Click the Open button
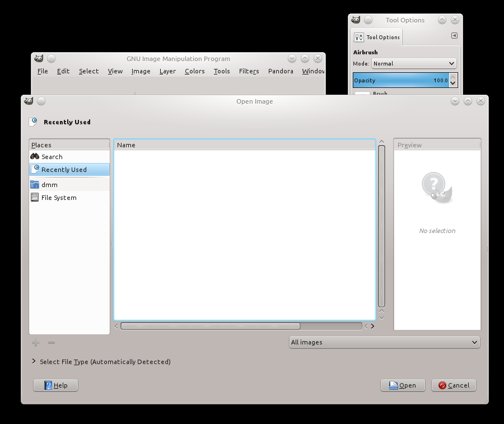Screen dimensions: 504x424 coord(403,385)
